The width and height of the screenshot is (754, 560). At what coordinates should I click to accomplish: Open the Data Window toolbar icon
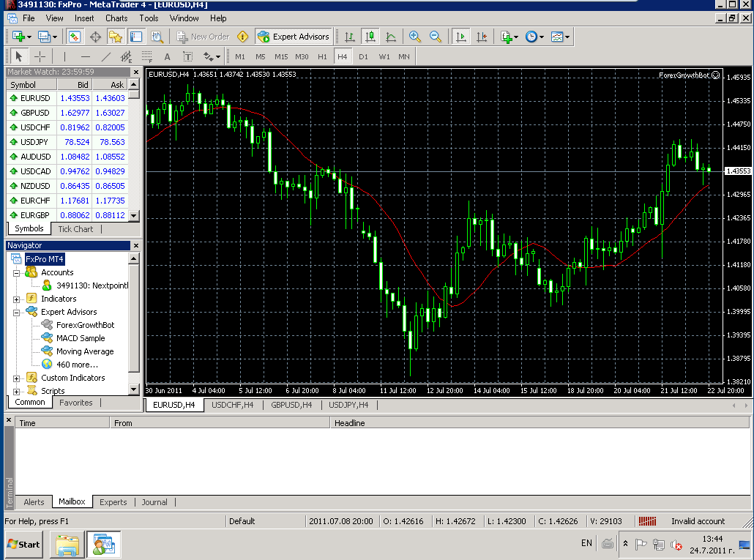coord(95,37)
